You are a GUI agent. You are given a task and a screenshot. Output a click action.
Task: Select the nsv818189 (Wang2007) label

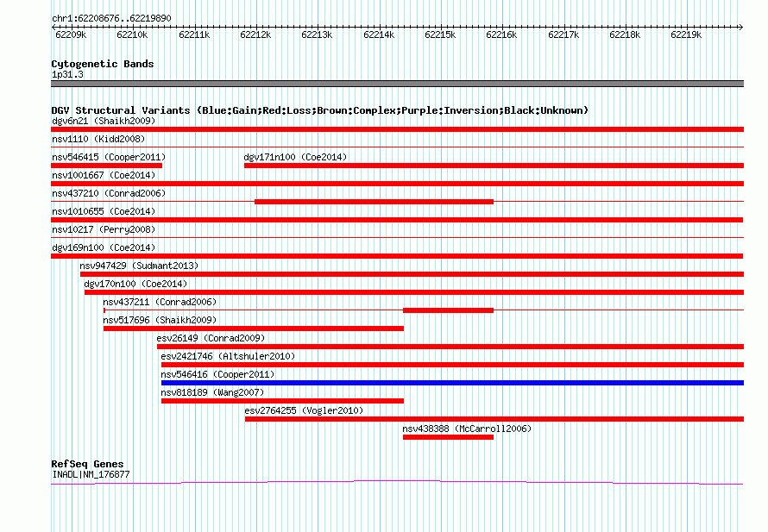212,392
